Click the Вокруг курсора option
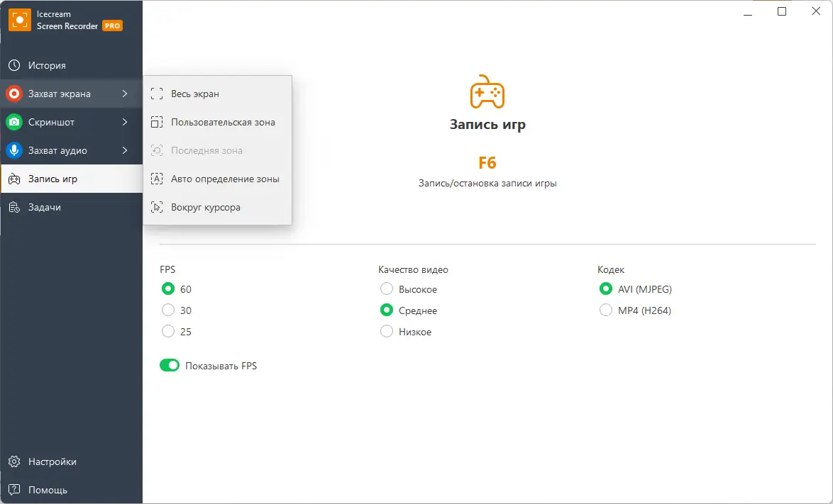Viewport: 833px width, 504px height. [x=206, y=208]
